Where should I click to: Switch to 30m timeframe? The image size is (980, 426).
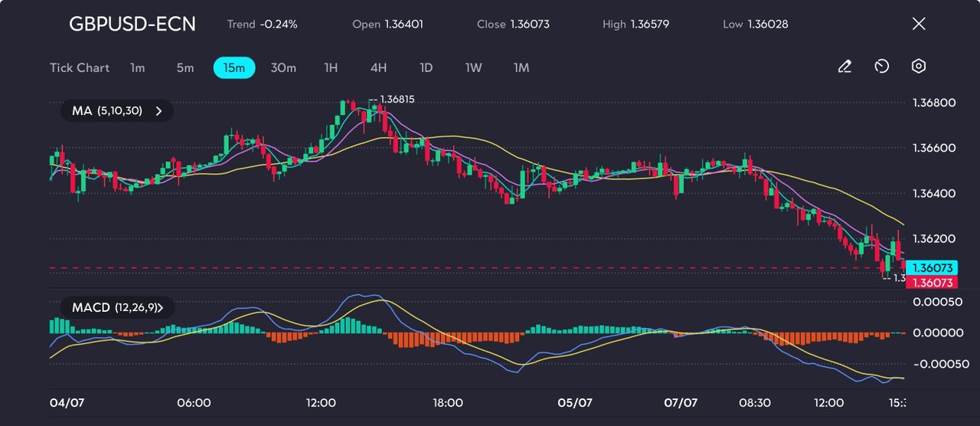pyautogui.click(x=283, y=68)
